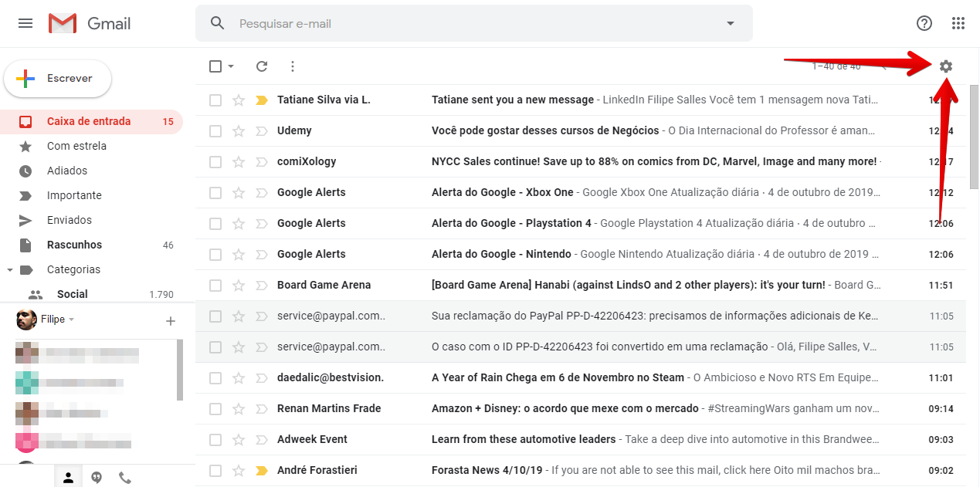Collapse the Categorias section
Screen dimensions: 980x487
[11, 269]
